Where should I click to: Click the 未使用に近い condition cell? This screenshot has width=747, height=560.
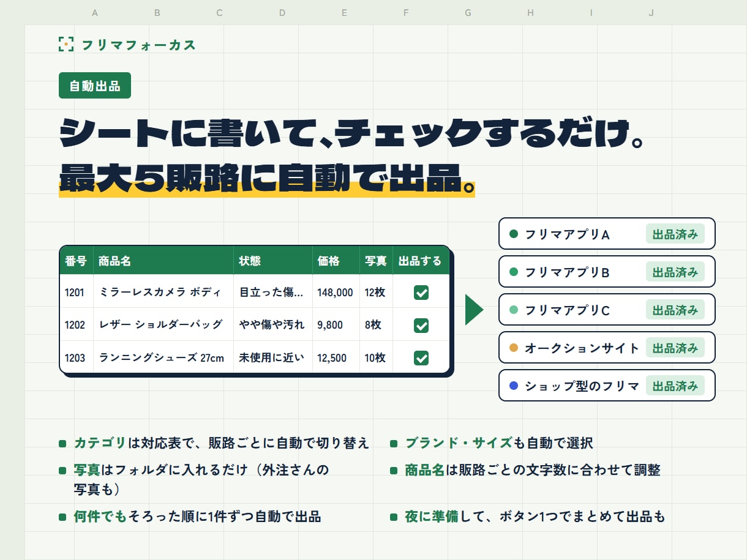pyautogui.click(x=273, y=357)
